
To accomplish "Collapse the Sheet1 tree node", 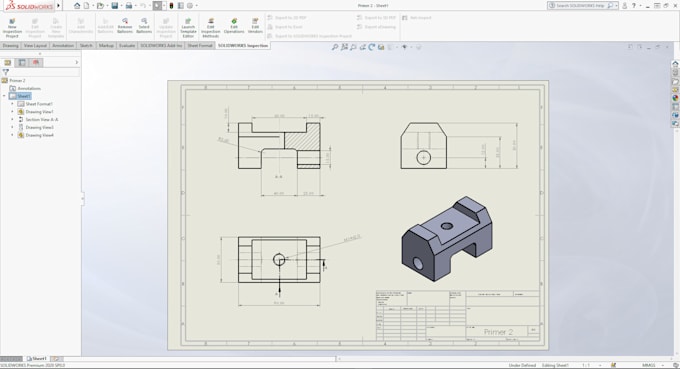I will [x=4, y=96].
